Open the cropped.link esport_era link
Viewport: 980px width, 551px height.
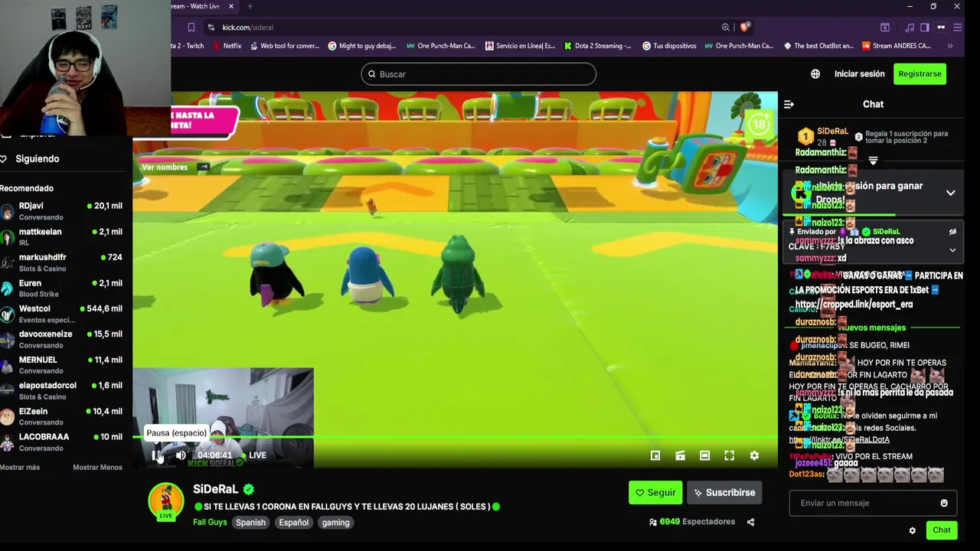[x=854, y=305]
